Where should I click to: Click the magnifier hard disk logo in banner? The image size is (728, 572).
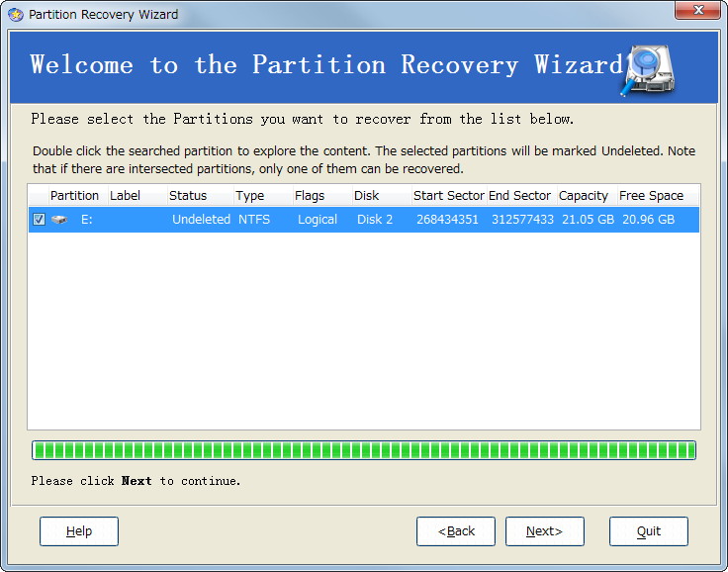(x=648, y=70)
